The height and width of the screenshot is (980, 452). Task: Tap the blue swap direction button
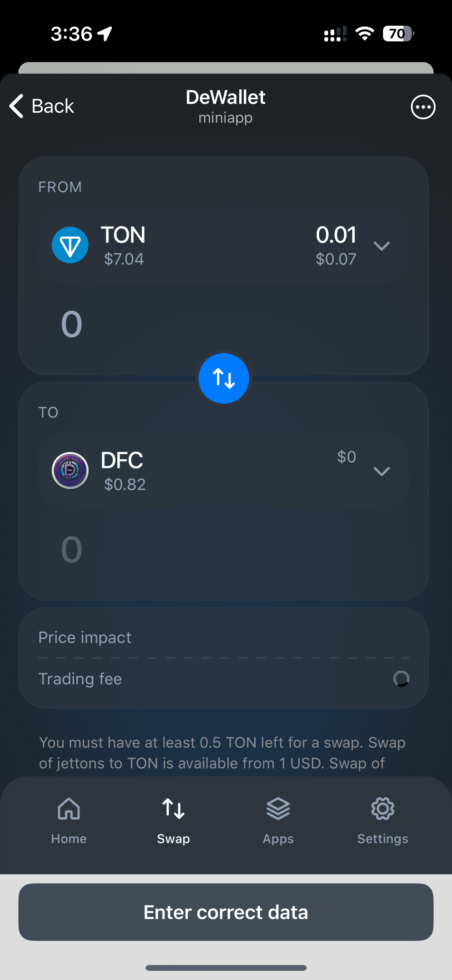click(224, 378)
